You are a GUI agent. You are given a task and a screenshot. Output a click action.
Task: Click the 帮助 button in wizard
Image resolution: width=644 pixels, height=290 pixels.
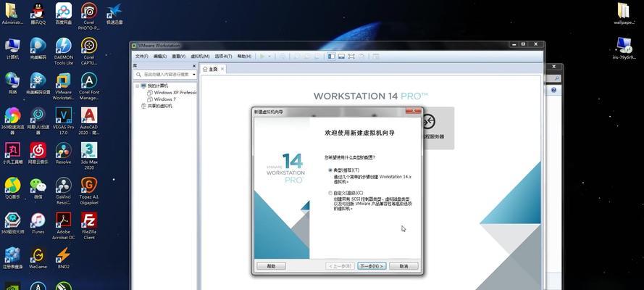[271, 266]
